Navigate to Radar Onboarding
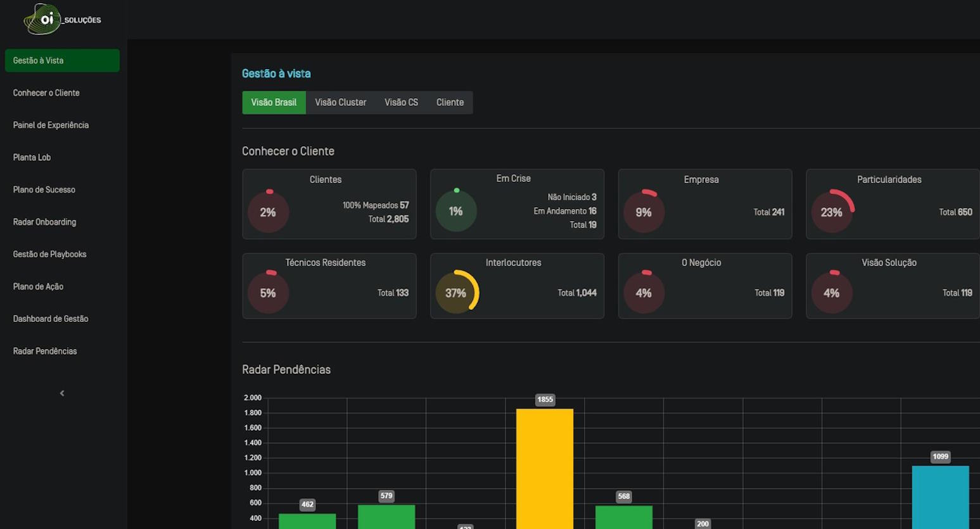This screenshot has width=980, height=529. tap(44, 222)
